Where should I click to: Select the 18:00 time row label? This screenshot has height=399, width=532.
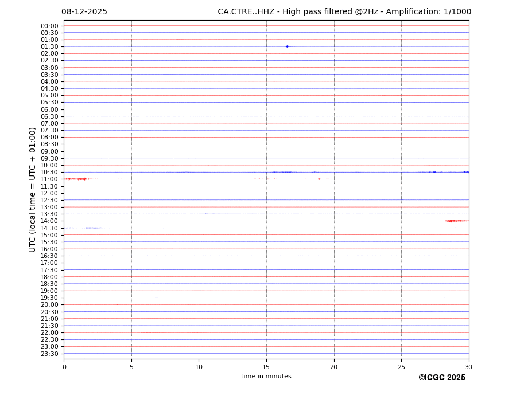pyautogui.click(x=49, y=277)
